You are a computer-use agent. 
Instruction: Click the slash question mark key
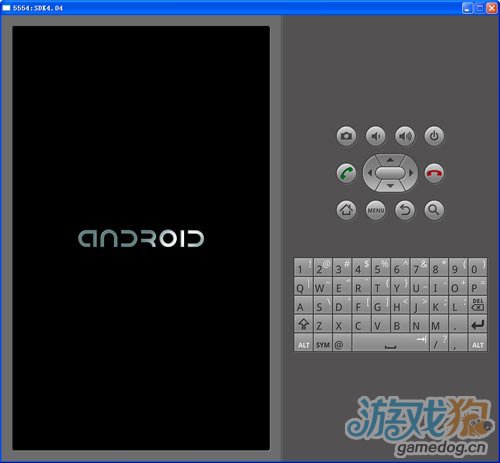coord(439,343)
